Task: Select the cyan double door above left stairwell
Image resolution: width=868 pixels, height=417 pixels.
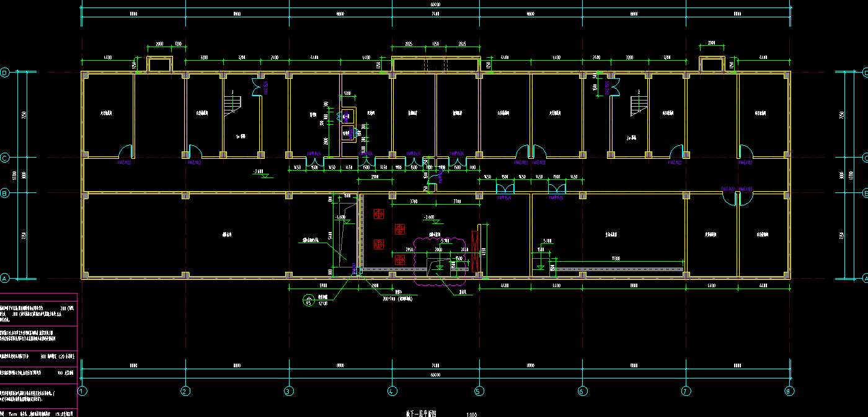Action: coord(257,88)
